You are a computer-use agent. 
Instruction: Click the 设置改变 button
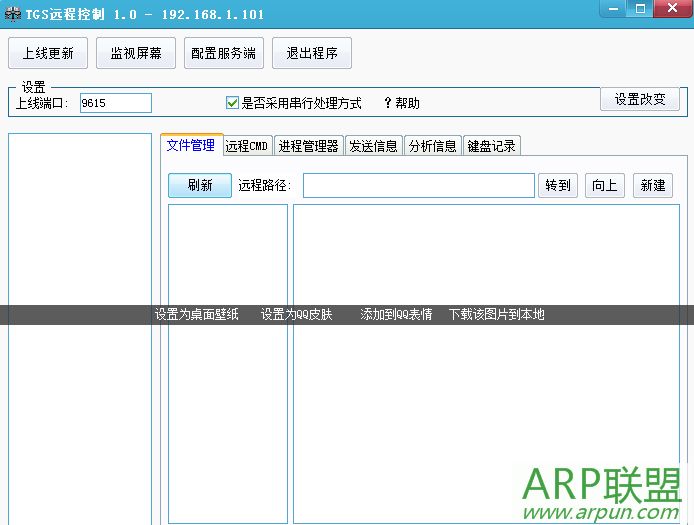pyautogui.click(x=639, y=99)
